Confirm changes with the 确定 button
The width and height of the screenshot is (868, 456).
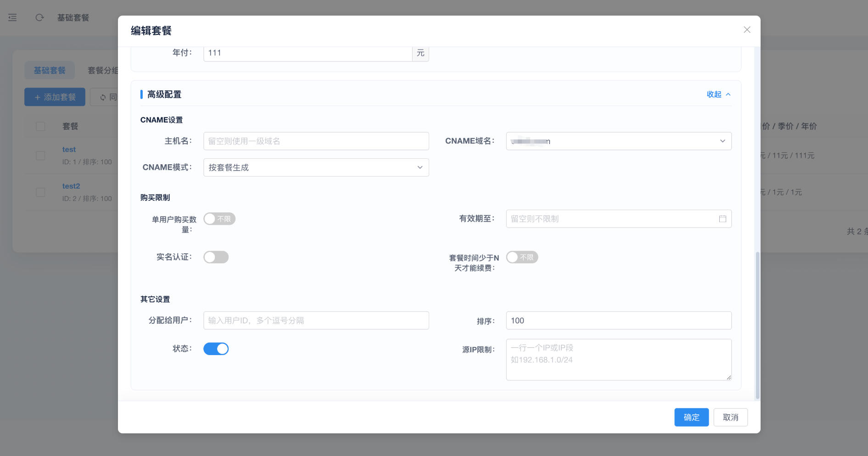[x=691, y=417]
